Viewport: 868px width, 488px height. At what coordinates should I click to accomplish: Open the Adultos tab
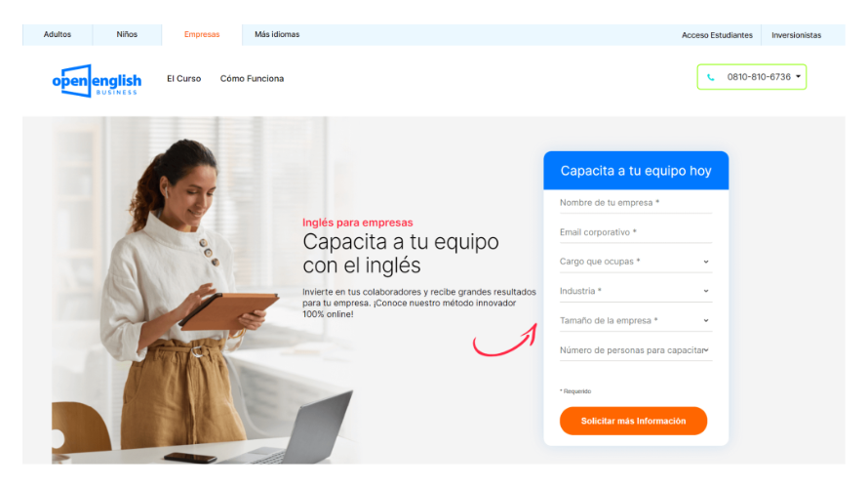point(58,34)
